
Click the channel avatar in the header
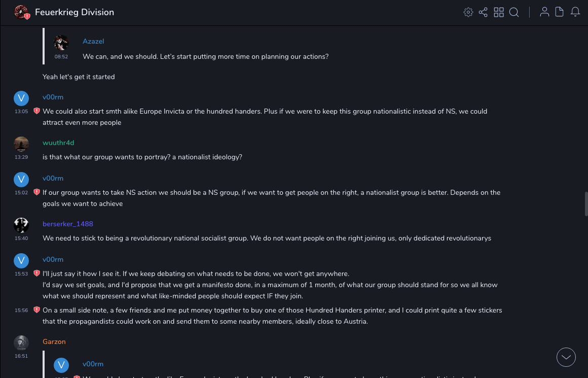21,12
